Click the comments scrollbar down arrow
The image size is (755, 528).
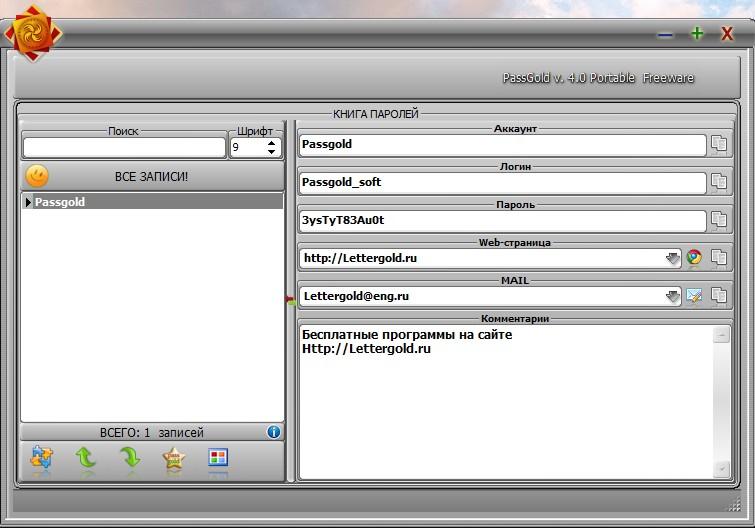click(721, 469)
